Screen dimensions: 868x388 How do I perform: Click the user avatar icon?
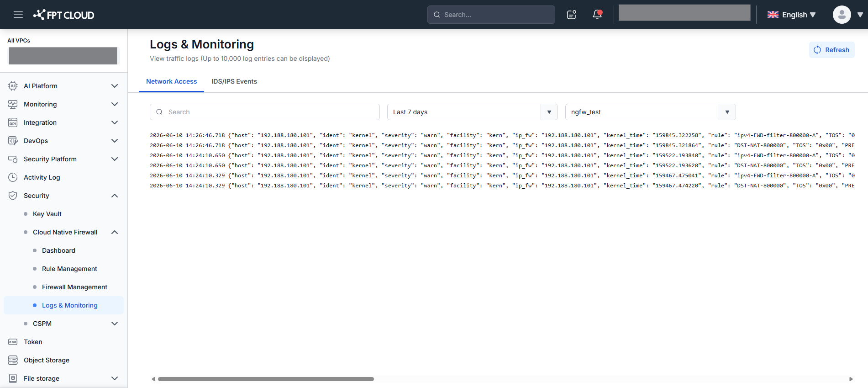pos(842,15)
